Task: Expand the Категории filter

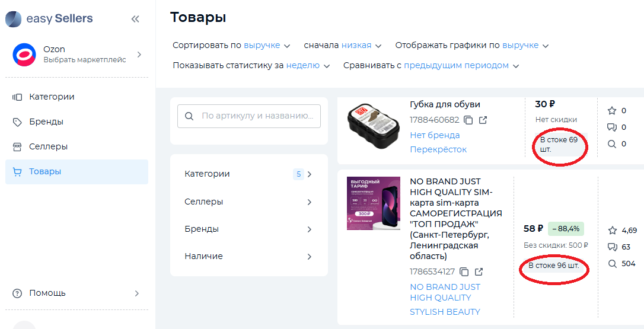Action: point(248,174)
